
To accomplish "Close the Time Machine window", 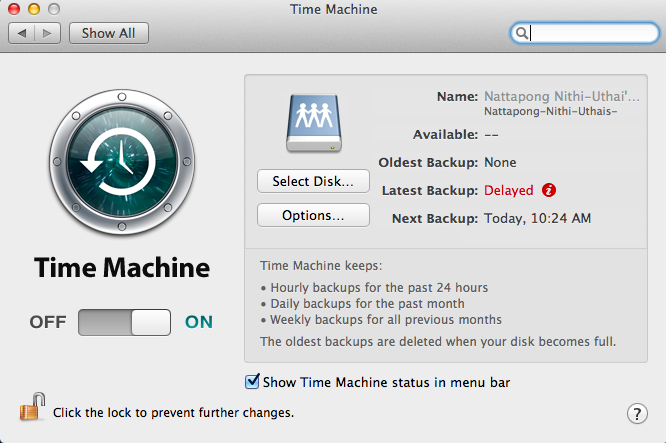I will [x=13, y=9].
